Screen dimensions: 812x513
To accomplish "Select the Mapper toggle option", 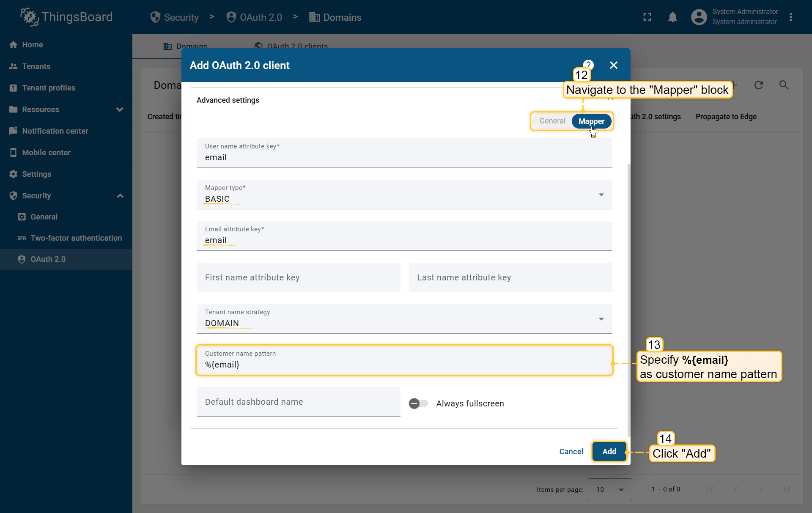I will [x=591, y=121].
